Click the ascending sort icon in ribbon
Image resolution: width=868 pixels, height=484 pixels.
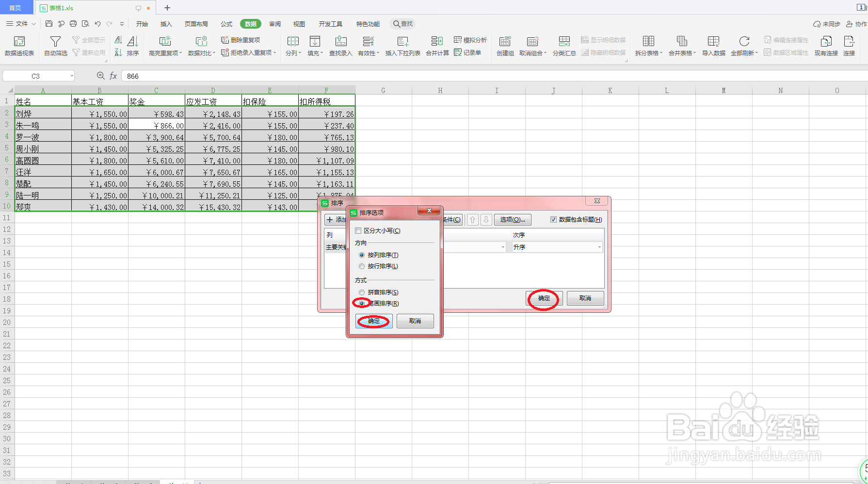point(118,41)
